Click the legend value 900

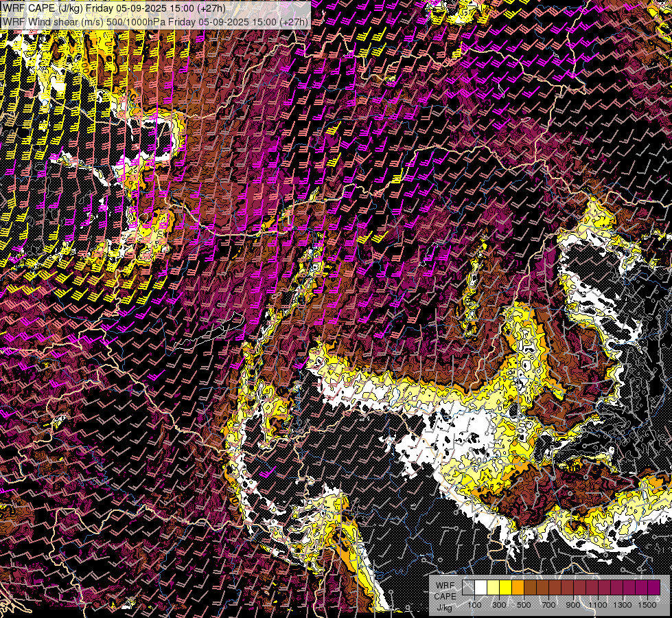click(x=573, y=605)
